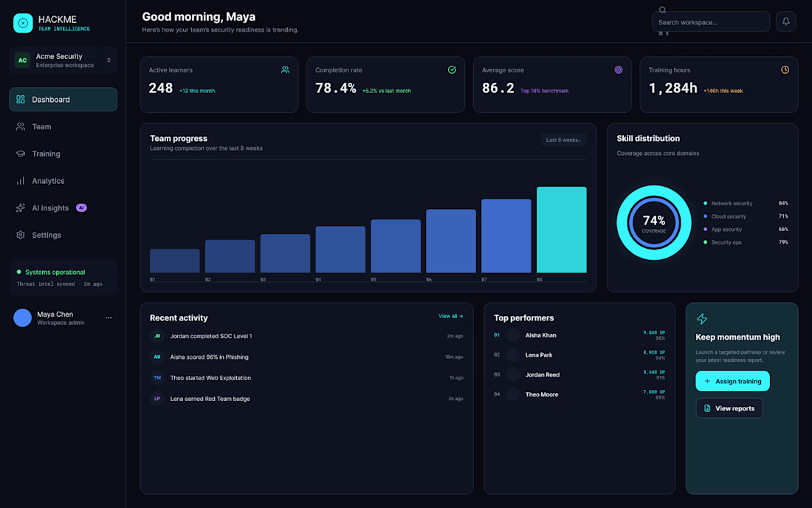This screenshot has width=812, height=508.
Task: Open AI Insights page
Action: tap(63, 207)
